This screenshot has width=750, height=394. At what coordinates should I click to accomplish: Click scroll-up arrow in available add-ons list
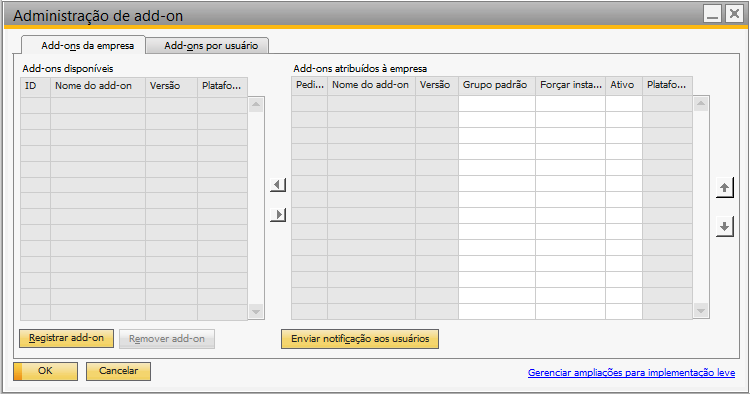(256, 104)
